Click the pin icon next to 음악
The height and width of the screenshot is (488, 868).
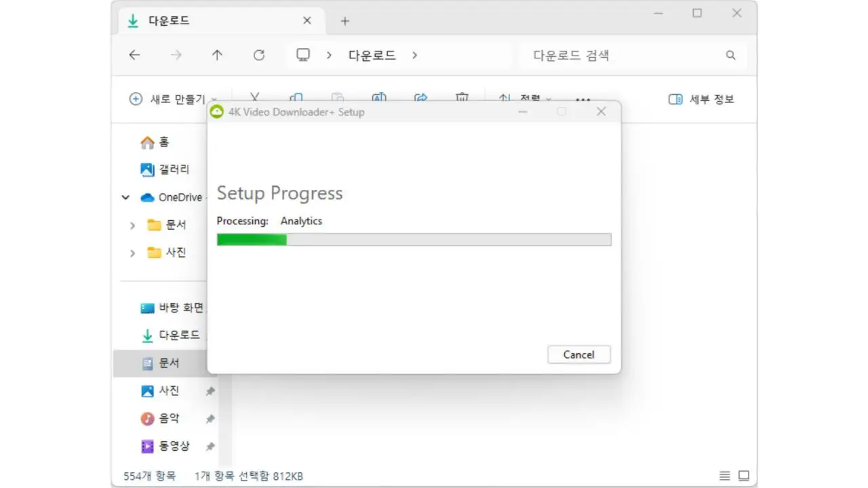pyautogui.click(x=210, y=420)
